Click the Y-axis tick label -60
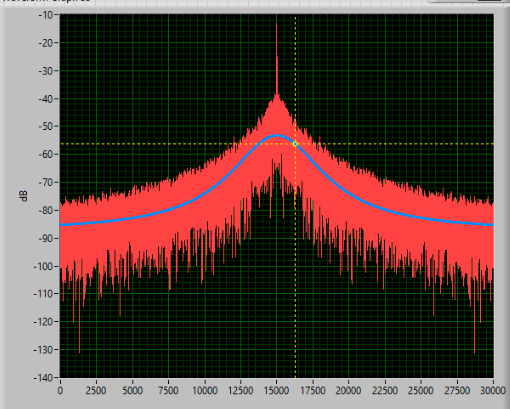The image size is (510, 409). click(45, 155)
